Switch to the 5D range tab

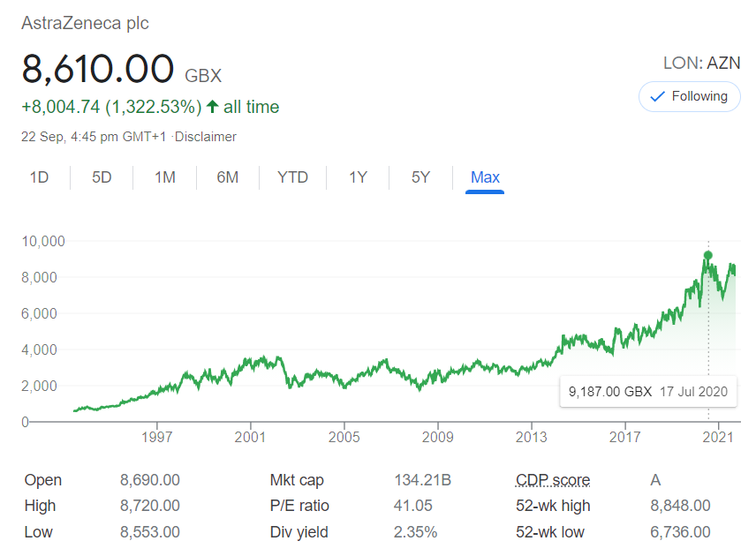tap(102, 177)
